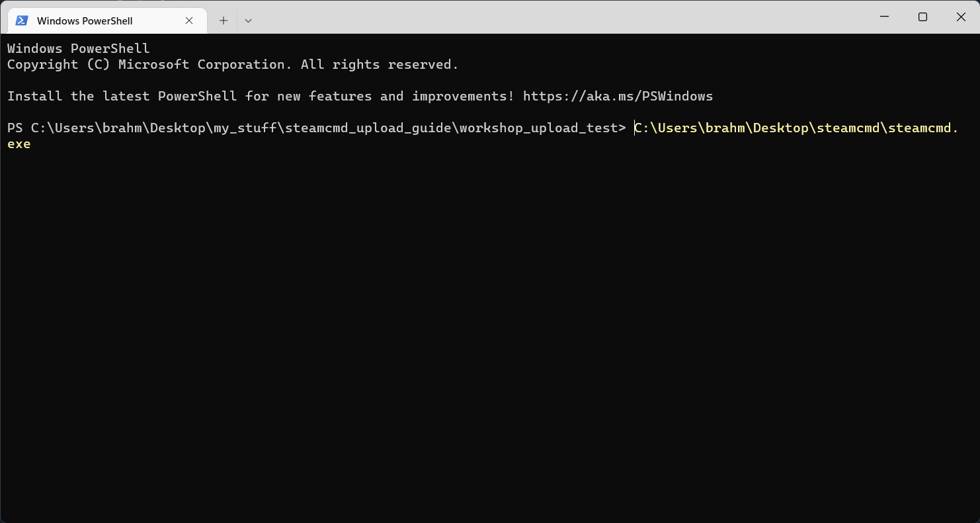980x523 pixels.
Task: Click "workshop_upload_test" in the prompt path
Action: pos(538,128)
